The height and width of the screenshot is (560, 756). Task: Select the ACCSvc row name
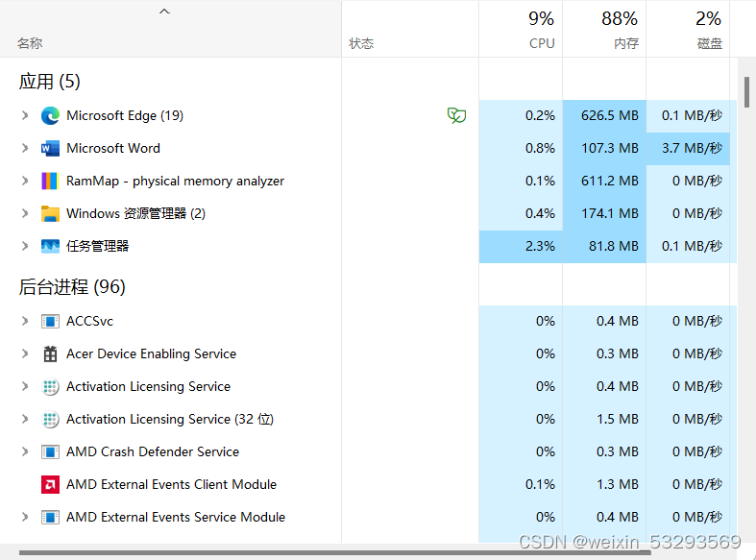89,322
